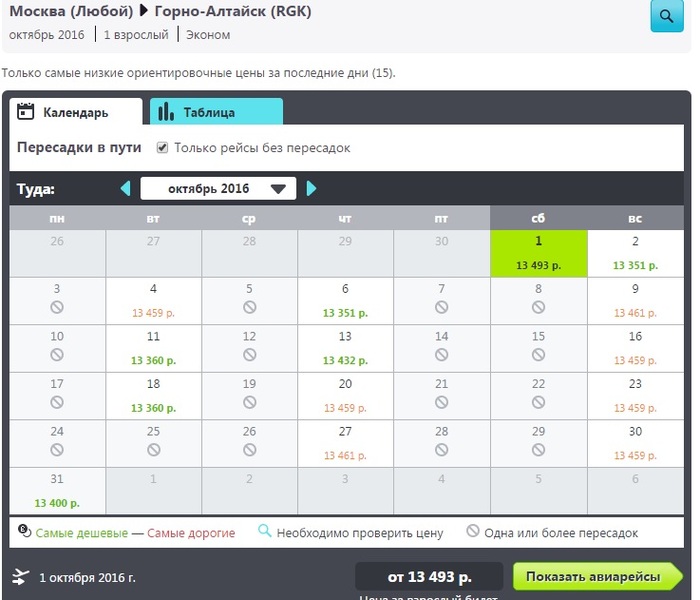Image resolution: width=700 pixels, height=600 pixels.
Task: Click the Москва (Любой) origin text
Action: click(x=71, y=11)
